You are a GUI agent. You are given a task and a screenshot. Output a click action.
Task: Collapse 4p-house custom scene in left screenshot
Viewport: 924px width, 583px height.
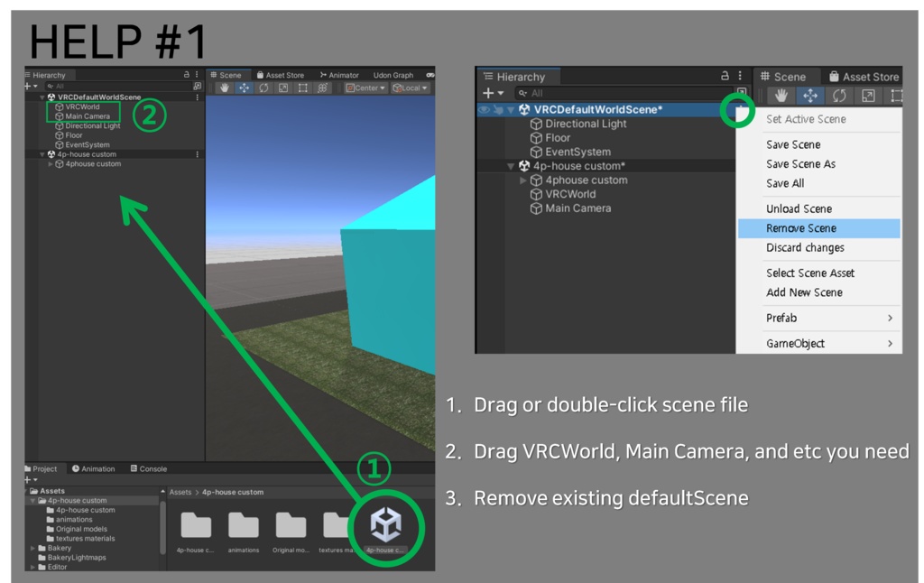pyautogui.click(x=42, y=154)
